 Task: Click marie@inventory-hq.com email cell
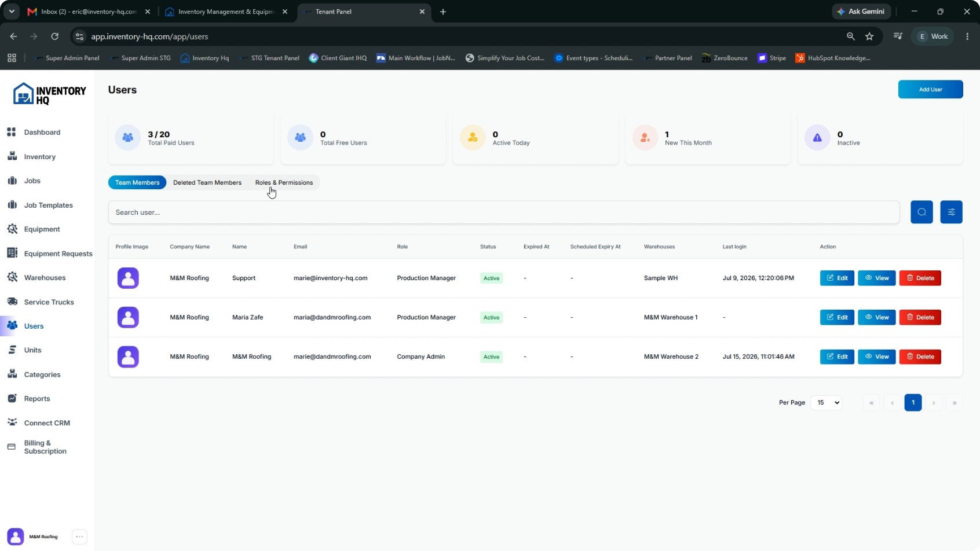click(x=330, y=278)
